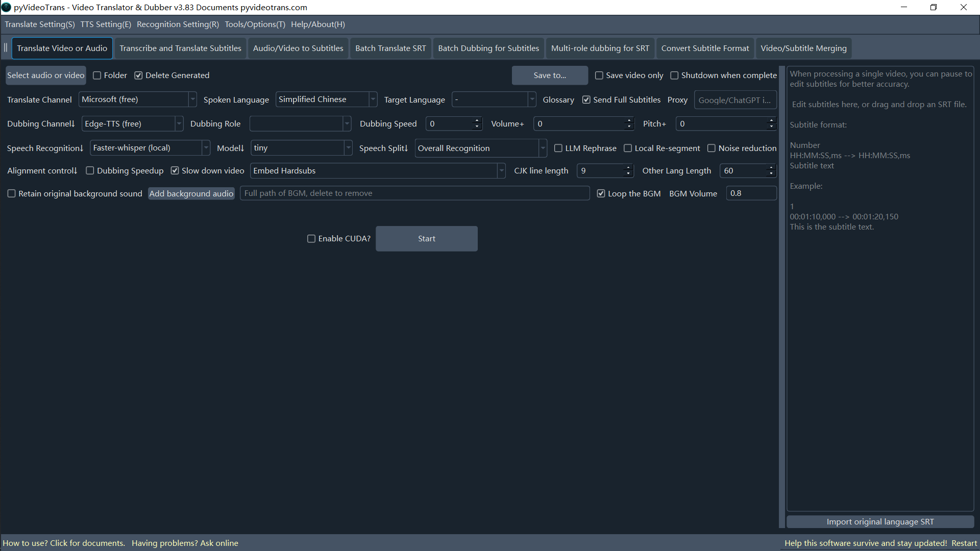The width and height of the screenshot is (980, 551).
Task: Click the toolbar drag handle beside the tabs
Action: [6, 48]
